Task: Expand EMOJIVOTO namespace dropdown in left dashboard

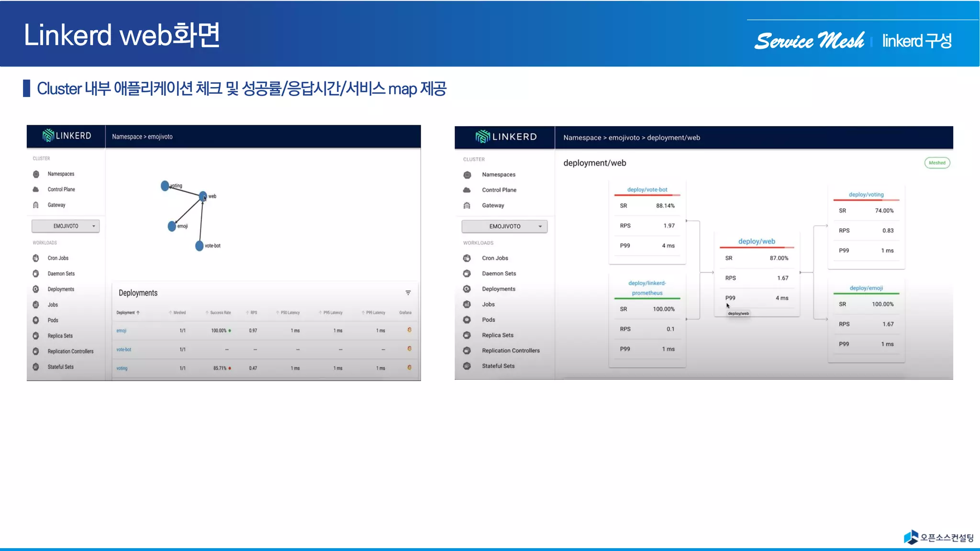Action: [x=66, y=226]
